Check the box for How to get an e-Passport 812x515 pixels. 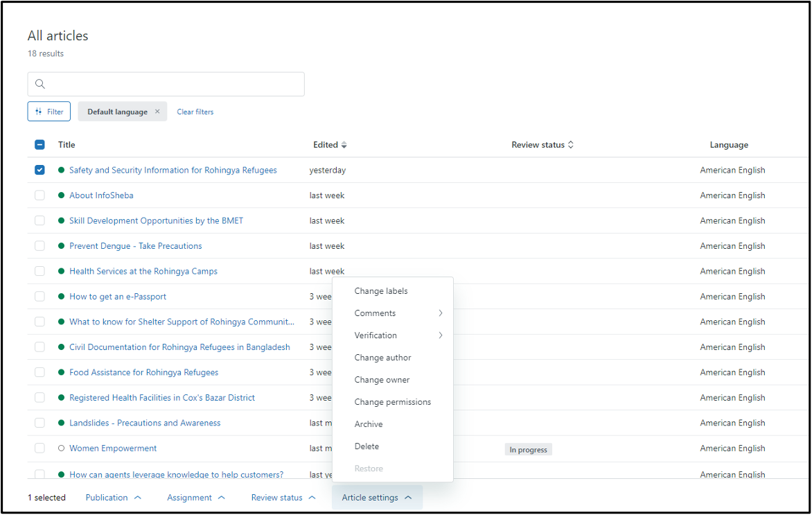[39, 297]
